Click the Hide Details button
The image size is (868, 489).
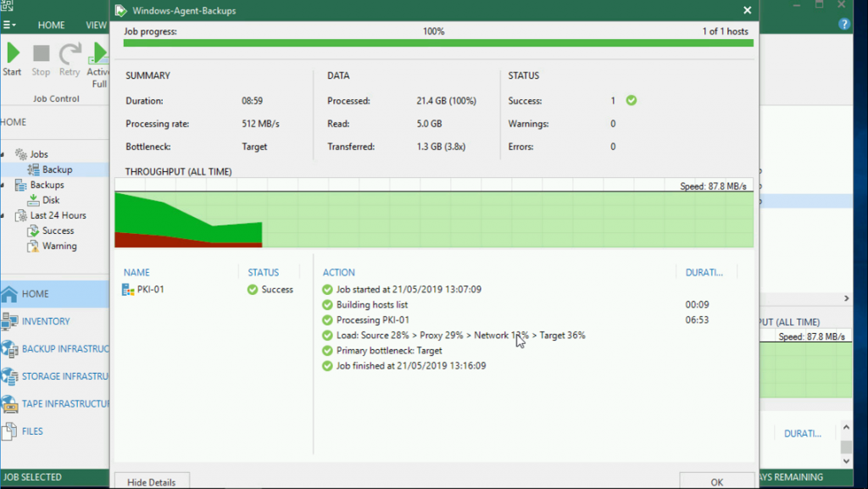(x=151, y=481)
